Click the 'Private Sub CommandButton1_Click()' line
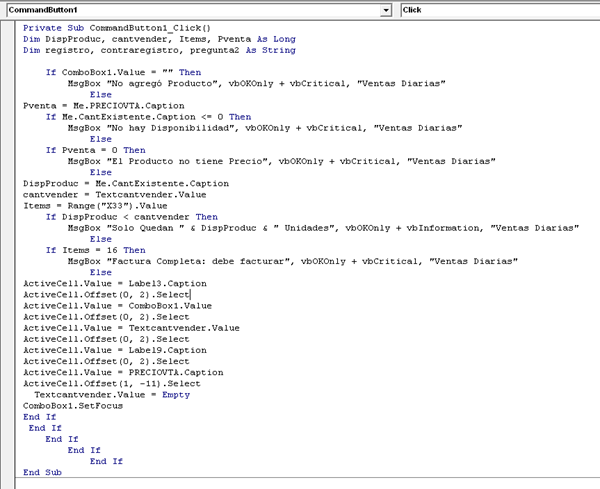600x489 pixels. point(117,28)
